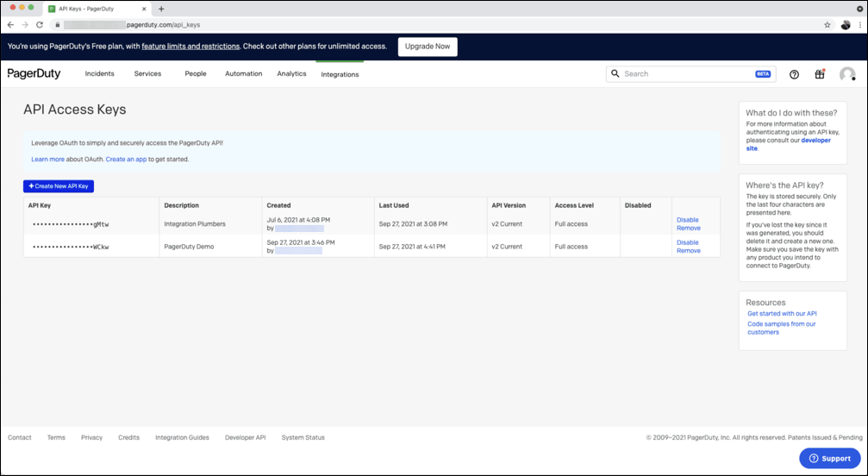Open the Automation menu
This screenshot has width=868, height=476.
point(244,73)
